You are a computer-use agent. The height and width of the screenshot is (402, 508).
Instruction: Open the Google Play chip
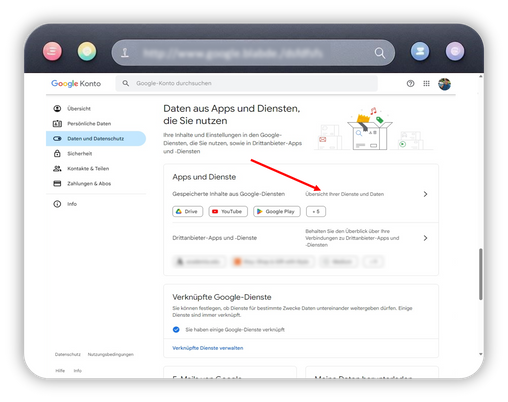tap(277, 211)
